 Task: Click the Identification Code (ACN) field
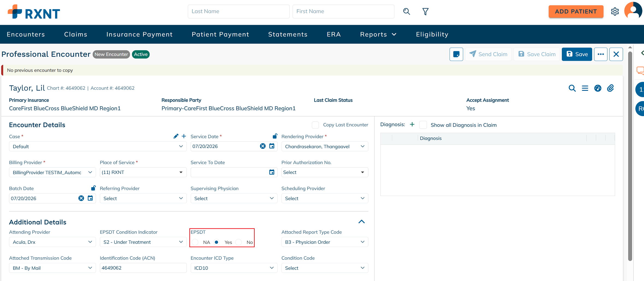tap(143, 268)
